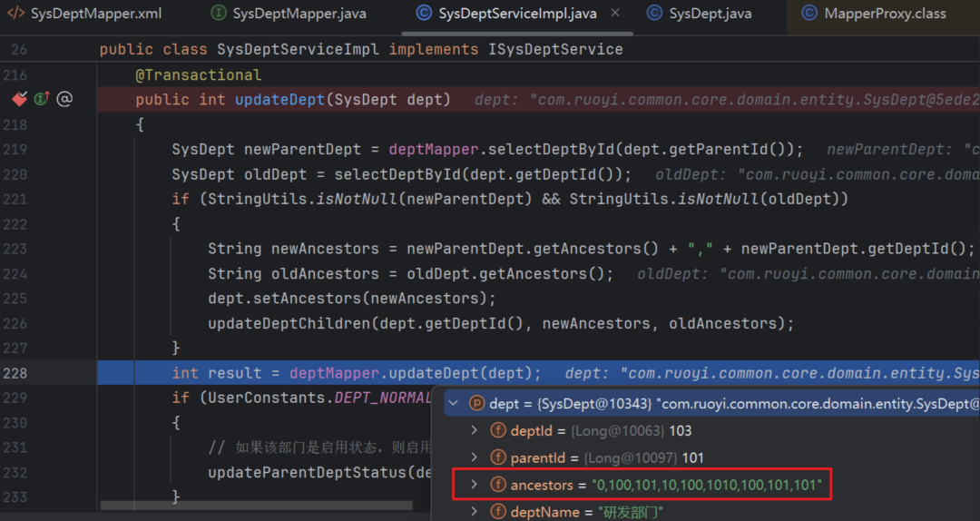Click the @Transactional annotation
The width and height of the screenshot is (980, 521).
[x=198, y=75]
